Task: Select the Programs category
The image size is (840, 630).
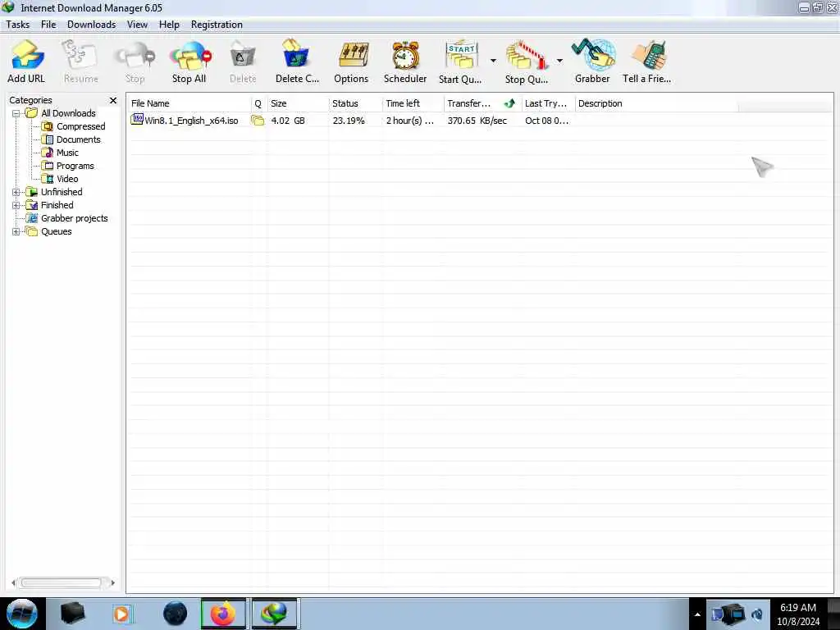Action: click(x=75, y=166)
